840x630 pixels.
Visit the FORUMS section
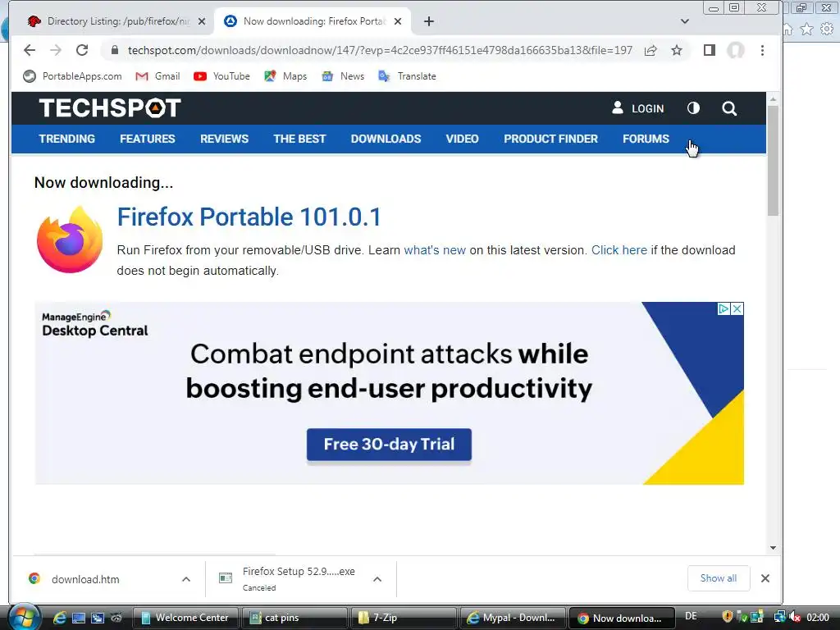point(646,139)
